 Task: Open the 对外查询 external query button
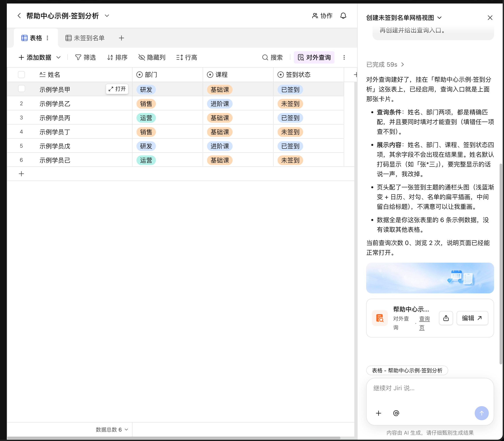point(314,57)
